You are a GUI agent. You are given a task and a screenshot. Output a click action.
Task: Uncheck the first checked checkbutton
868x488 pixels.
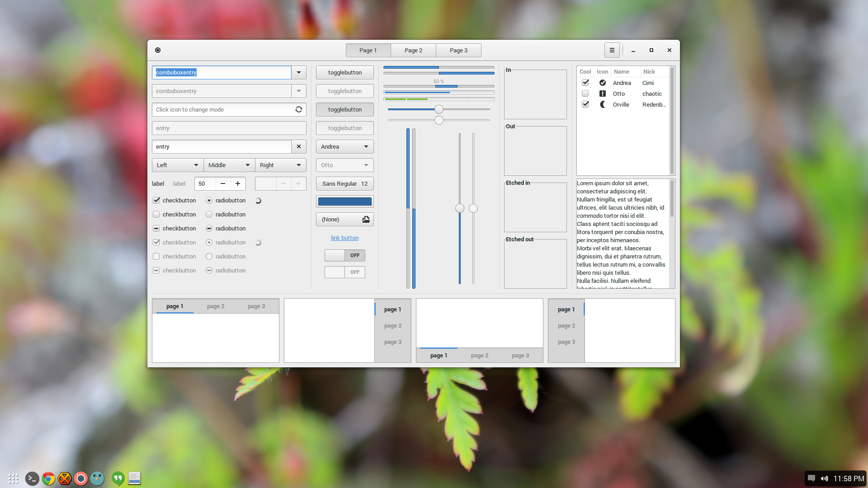[156, 200]
